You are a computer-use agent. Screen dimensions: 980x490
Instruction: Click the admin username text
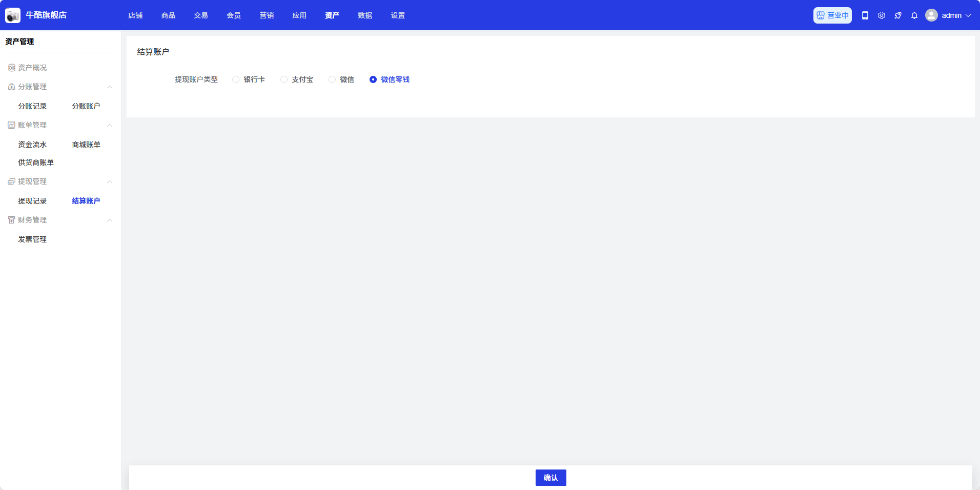[952, 15]
